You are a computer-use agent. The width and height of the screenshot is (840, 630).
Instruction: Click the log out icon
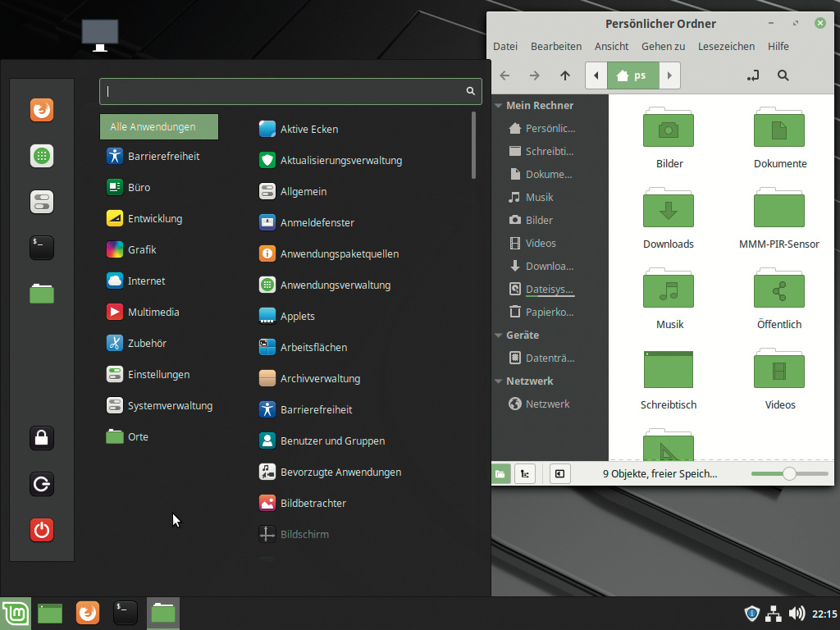point(42,484)
